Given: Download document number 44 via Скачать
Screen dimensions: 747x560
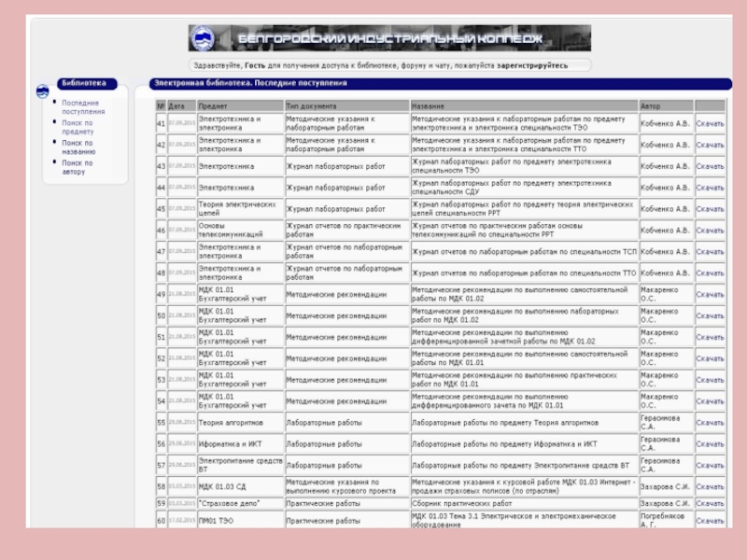Looking at the screenshot, I should point(710,188).
